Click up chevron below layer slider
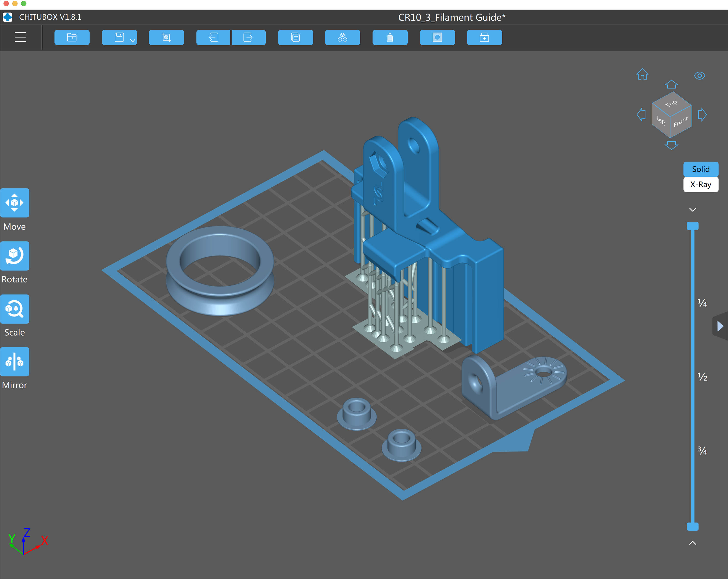The image size is (728, 579). point(693,543)
